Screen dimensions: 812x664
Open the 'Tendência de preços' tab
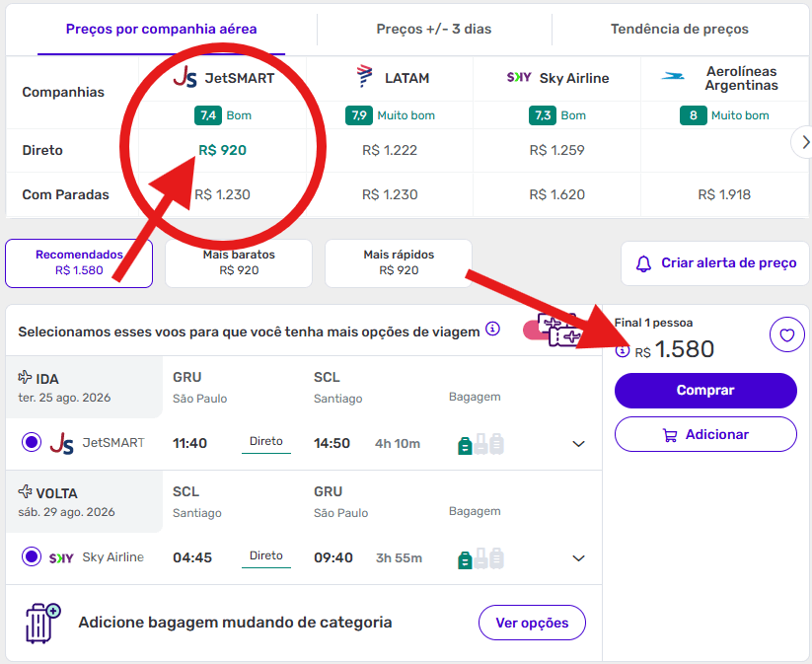[x=679, y=30]
